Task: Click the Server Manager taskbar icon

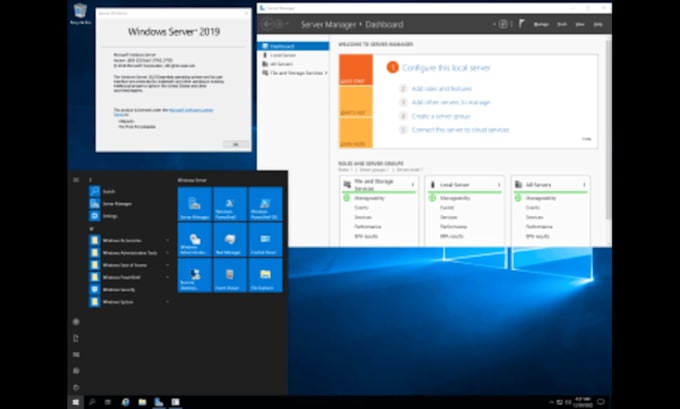Action: (x=159, y=402)
